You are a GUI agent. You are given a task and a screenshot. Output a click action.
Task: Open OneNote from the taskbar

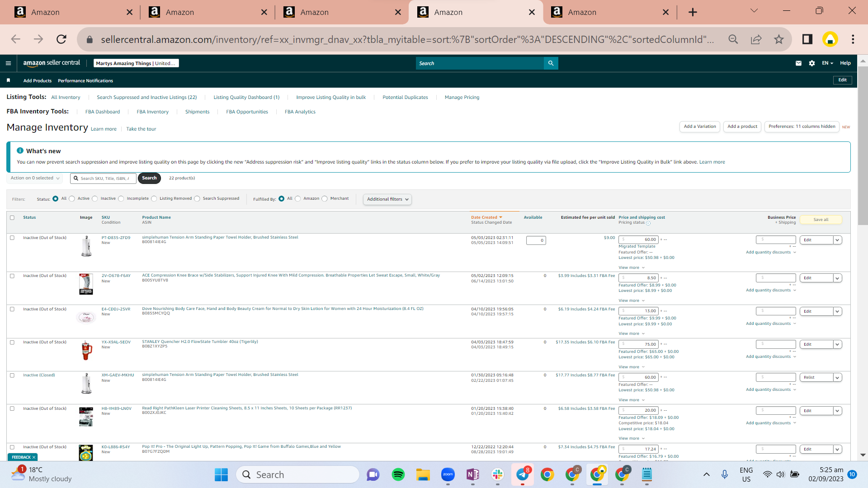(473, 474)
